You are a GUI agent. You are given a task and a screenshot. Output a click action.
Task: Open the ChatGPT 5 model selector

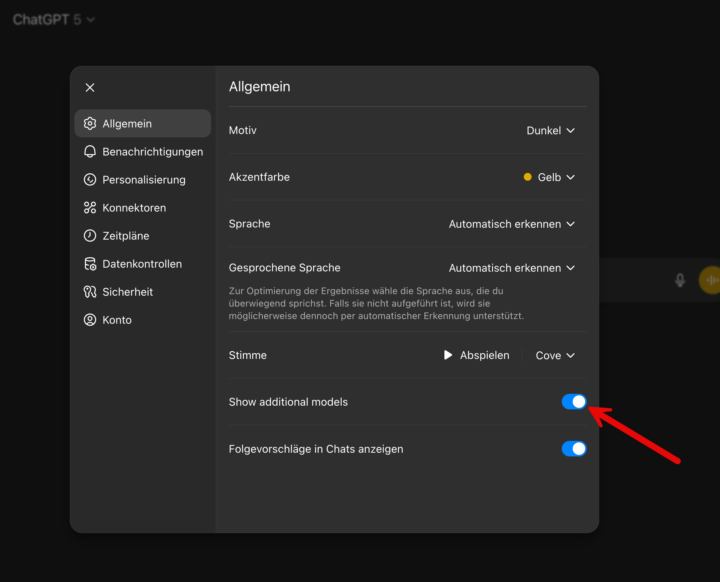click(x=54, y=19)
